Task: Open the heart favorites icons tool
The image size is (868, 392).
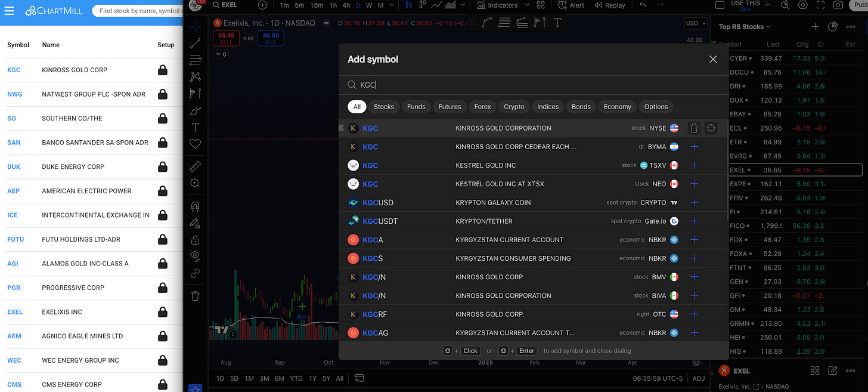Action: 196,144
